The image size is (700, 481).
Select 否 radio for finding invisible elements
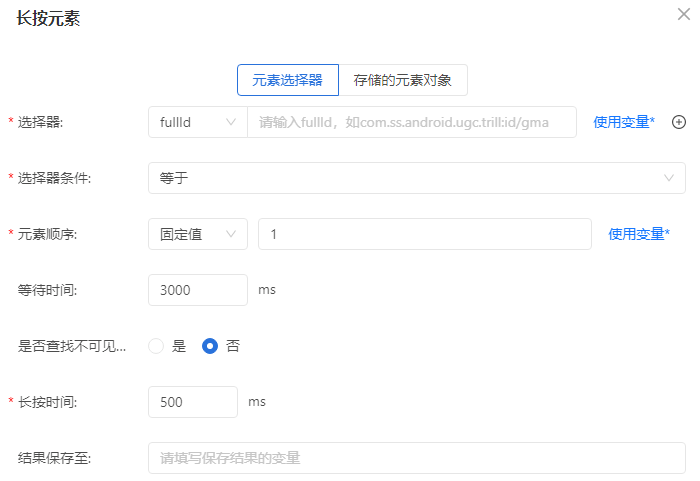tap(210, 346)
